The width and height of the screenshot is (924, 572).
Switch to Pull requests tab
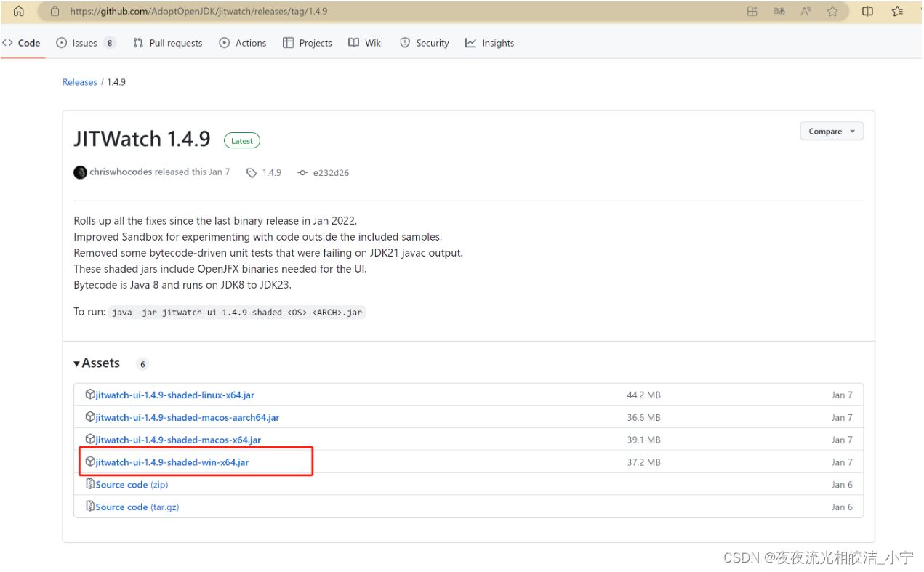click(x=168, y=43)
